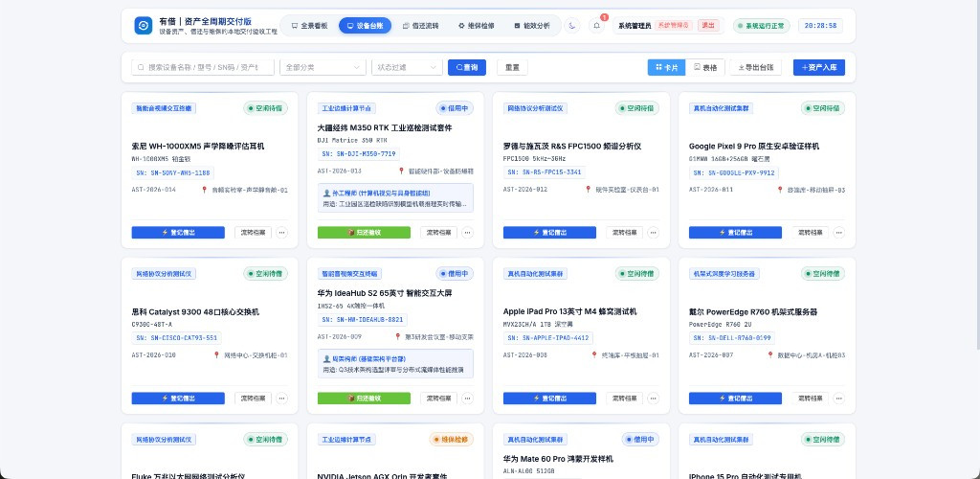Click the SN-APPLE-IPAD-4412 serial number tag

tap(548, 337)
